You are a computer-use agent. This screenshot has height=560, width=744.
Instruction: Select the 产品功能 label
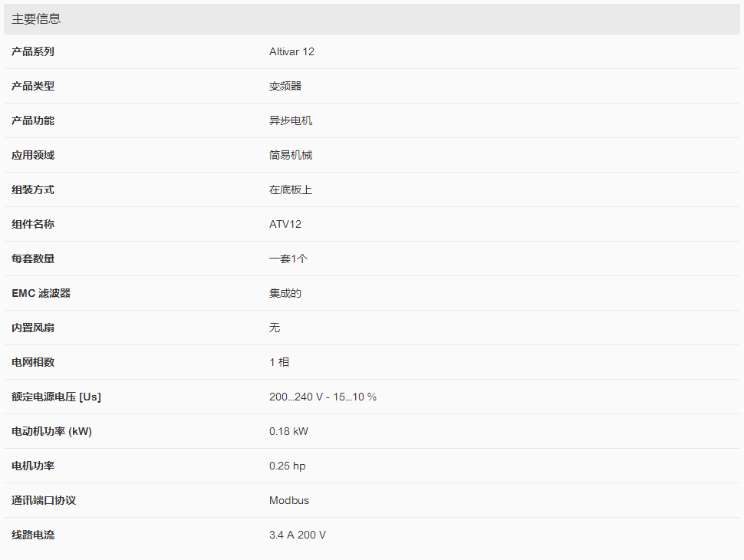point(33,121)
